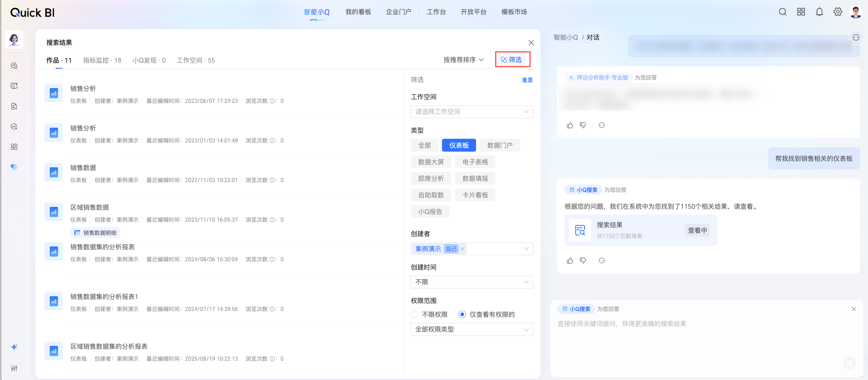Switch to the 工作空间 · 55 tab
Image resolution: width=868 pixels, height=380 pixels.
[x=196, y=60]
